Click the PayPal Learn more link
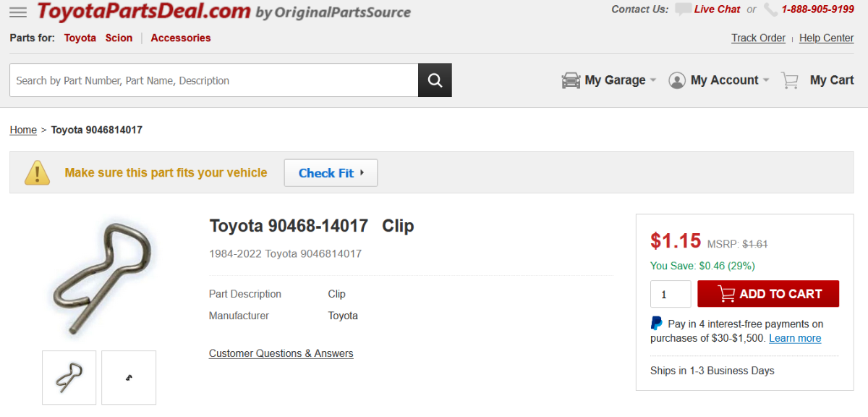868x417 pixels. point(794,338)
